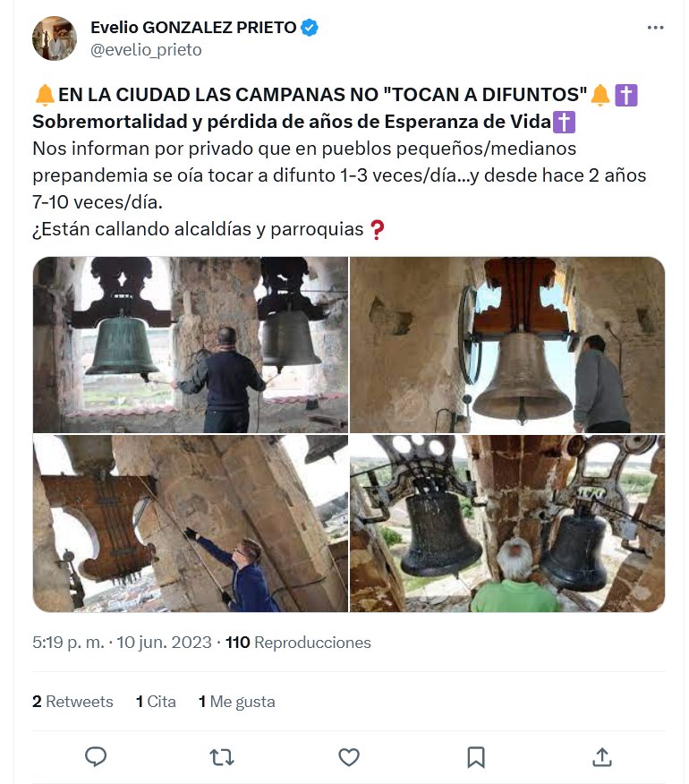Like the tweet with the heart icon
This screenshot has width=689, height=784.
point(349,757)
